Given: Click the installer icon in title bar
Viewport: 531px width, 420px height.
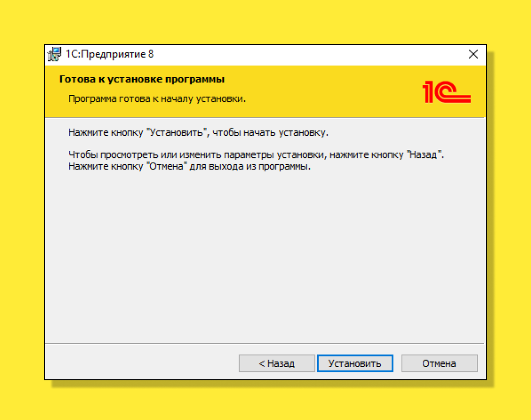Looking at the screenshot, I should tap(54, 54).
